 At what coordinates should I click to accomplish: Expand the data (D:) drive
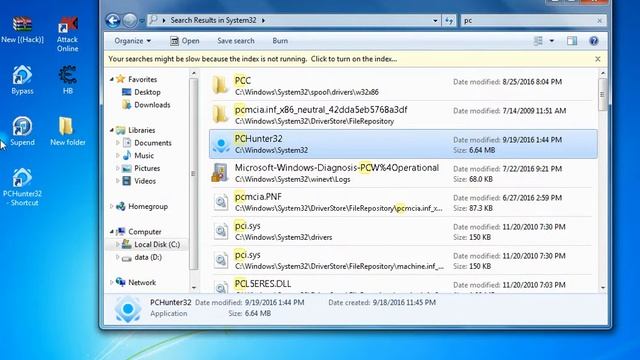coord(118,257)
